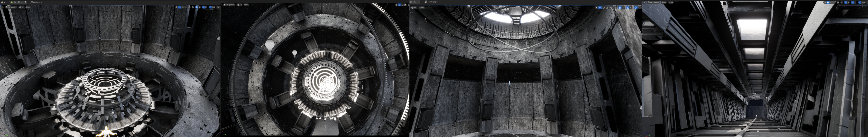
Task: Open hamburger viewport options in corridor viewport
Action: coord(645,2)
